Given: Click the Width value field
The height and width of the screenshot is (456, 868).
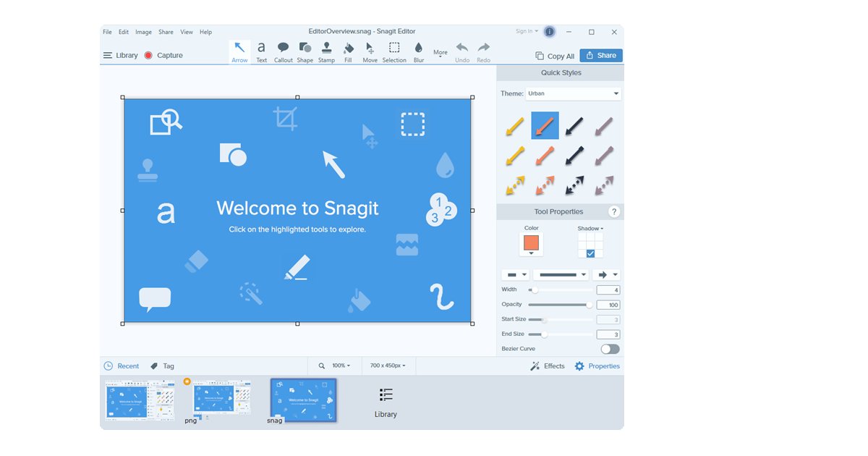Looking at the screenshot, I should [608, 290].
